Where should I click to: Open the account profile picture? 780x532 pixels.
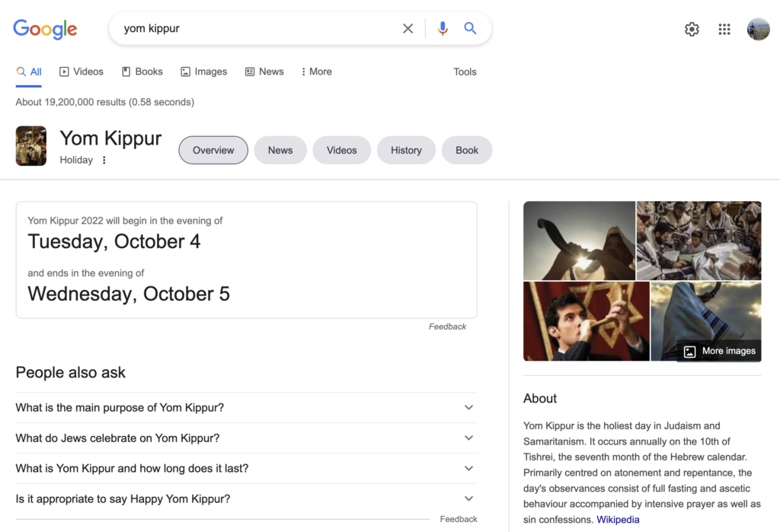[758, 30]
